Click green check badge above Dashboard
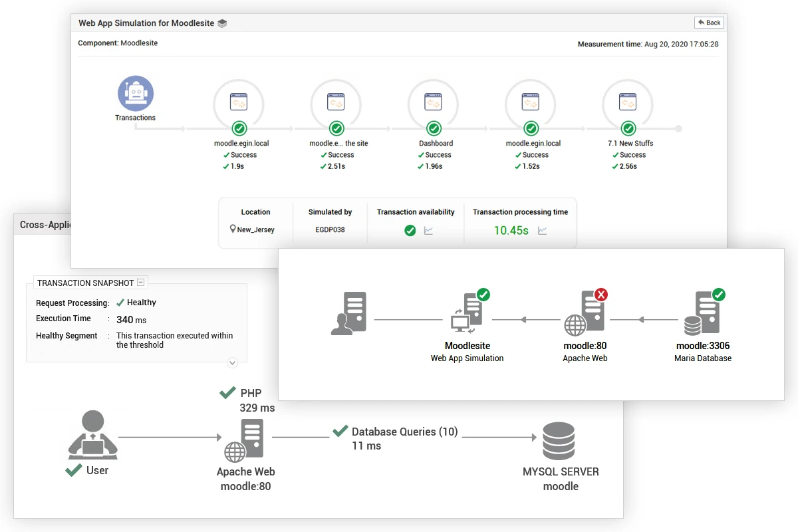The height and width of the screenshot is (532, 798). click(434, 128)
